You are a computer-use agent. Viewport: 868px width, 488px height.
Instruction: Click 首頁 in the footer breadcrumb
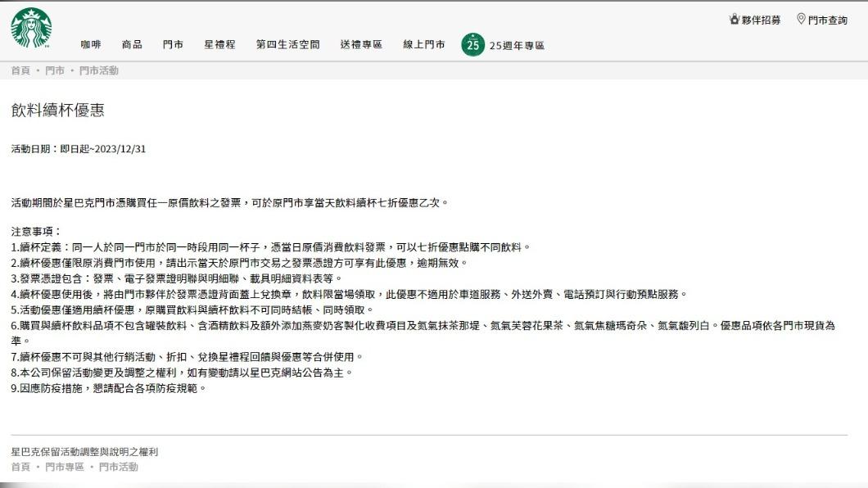tap(20, 467)
